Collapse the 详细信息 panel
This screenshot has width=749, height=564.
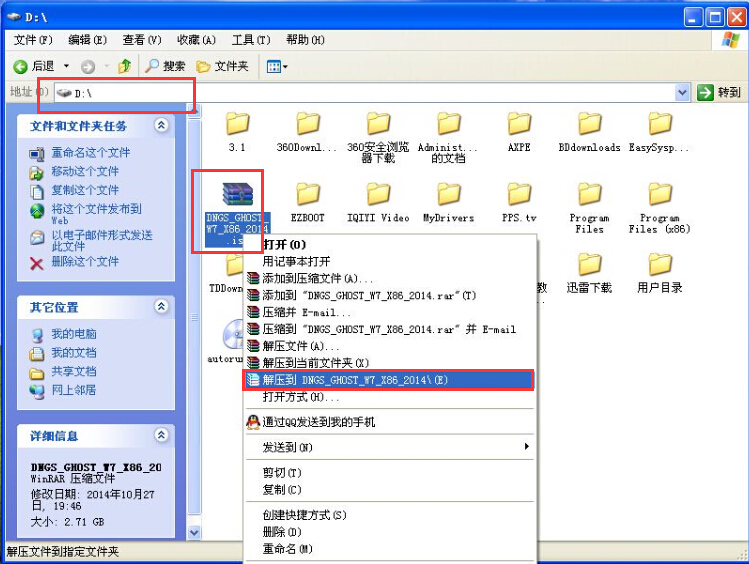(161, 435)
